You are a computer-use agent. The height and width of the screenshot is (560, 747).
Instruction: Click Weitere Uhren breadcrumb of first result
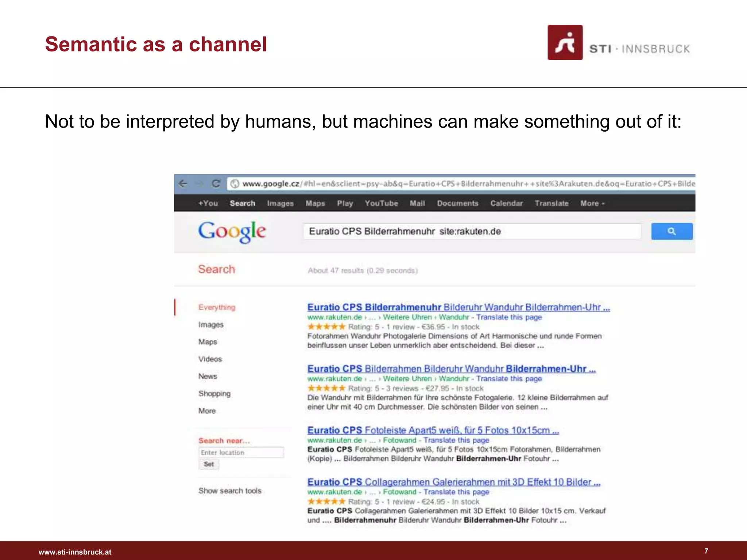(x=407, y=317)
